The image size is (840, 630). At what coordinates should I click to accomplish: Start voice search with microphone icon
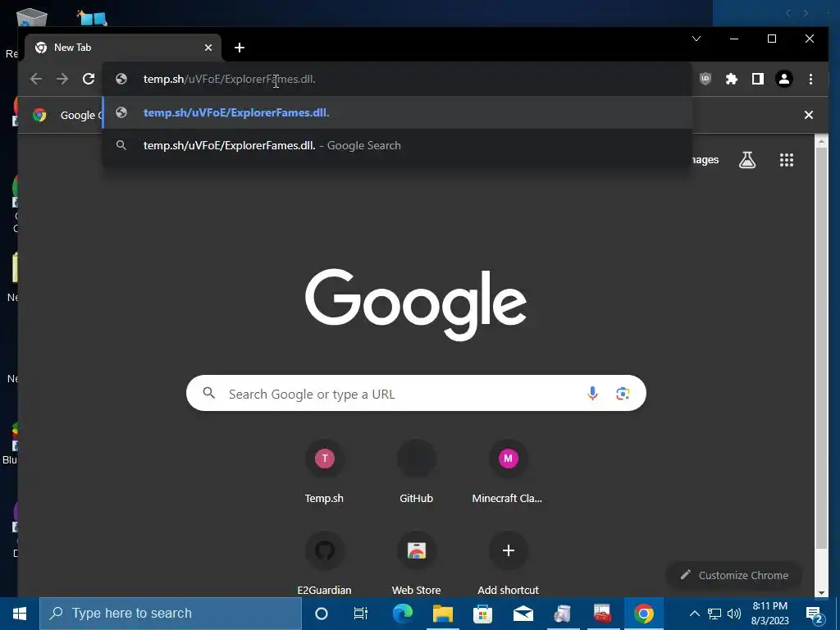592,393
